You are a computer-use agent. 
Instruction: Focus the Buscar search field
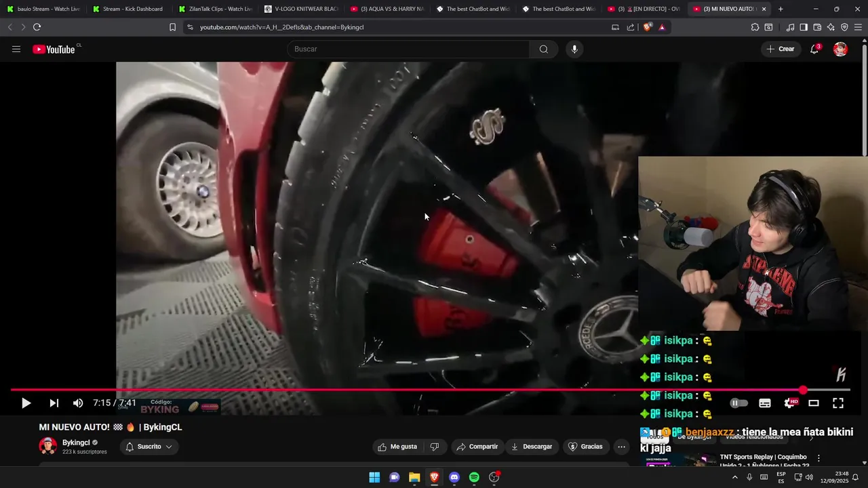tap(409, 49)
